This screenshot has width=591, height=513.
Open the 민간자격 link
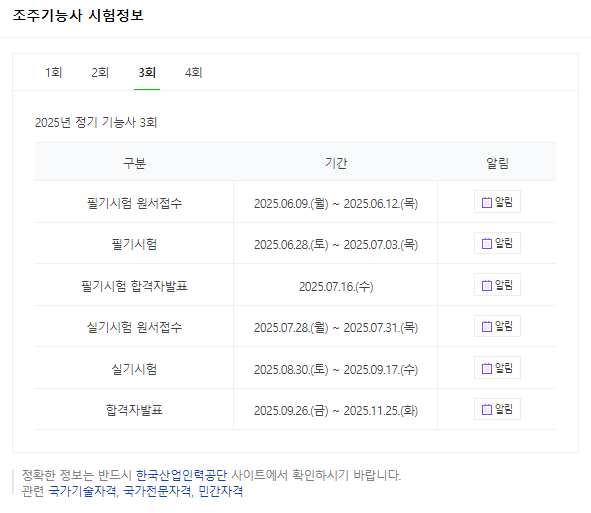220,491
